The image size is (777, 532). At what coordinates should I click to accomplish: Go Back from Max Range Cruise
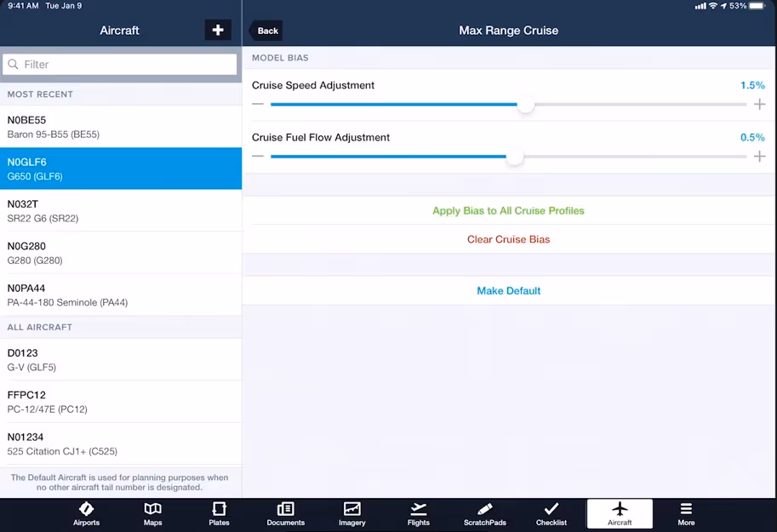[x=266, y=31]
